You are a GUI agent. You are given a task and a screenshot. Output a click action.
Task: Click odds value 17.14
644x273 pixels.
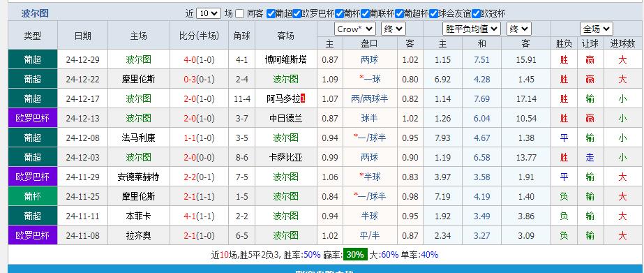coord(525,98)
